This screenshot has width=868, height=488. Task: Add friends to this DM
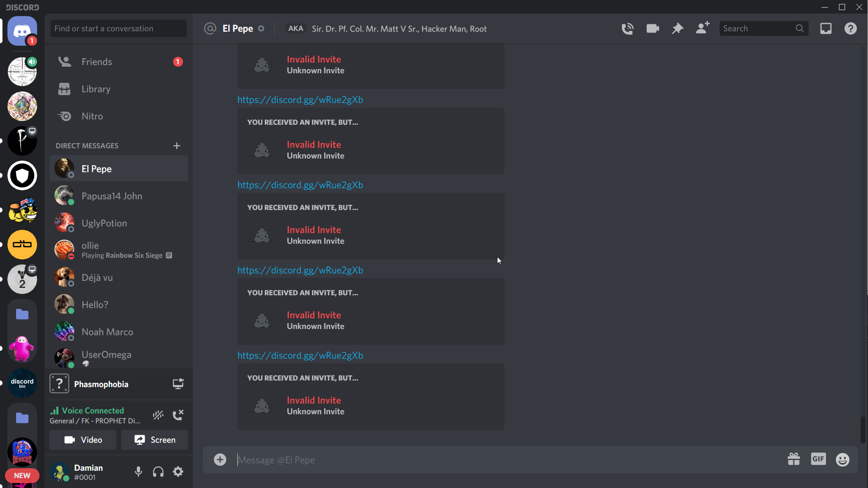702,28
